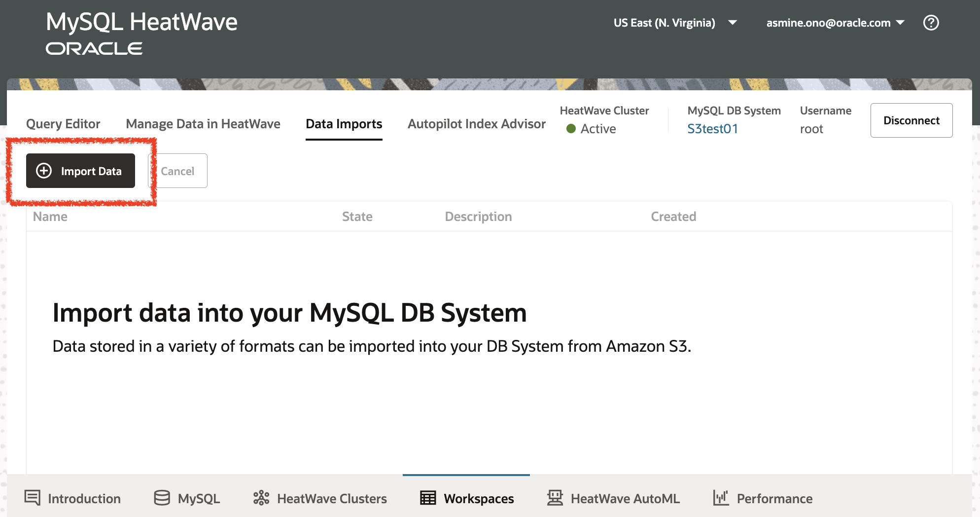Open the S3test01 DB System link
Image resolution: width=980 pixels, height=517 pixels.
[x=713, y=129]
